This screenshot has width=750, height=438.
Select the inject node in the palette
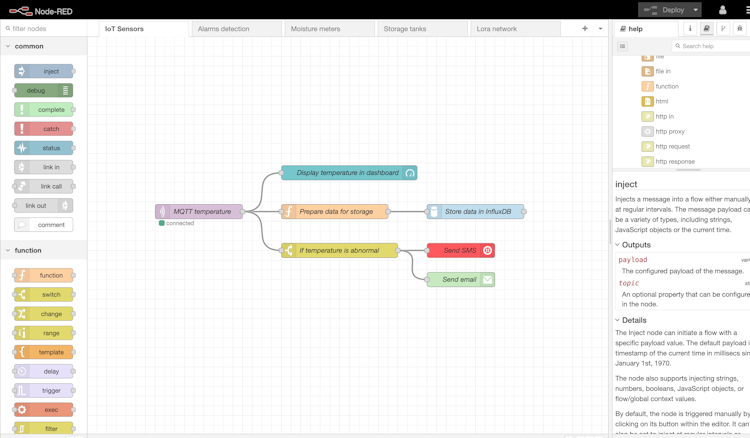44,71
